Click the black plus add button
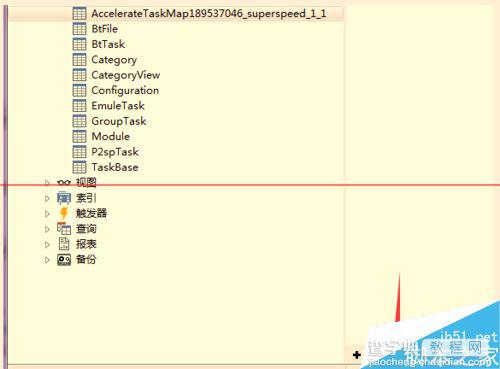This screenshot has width=500, height=369. coord(357,355)
